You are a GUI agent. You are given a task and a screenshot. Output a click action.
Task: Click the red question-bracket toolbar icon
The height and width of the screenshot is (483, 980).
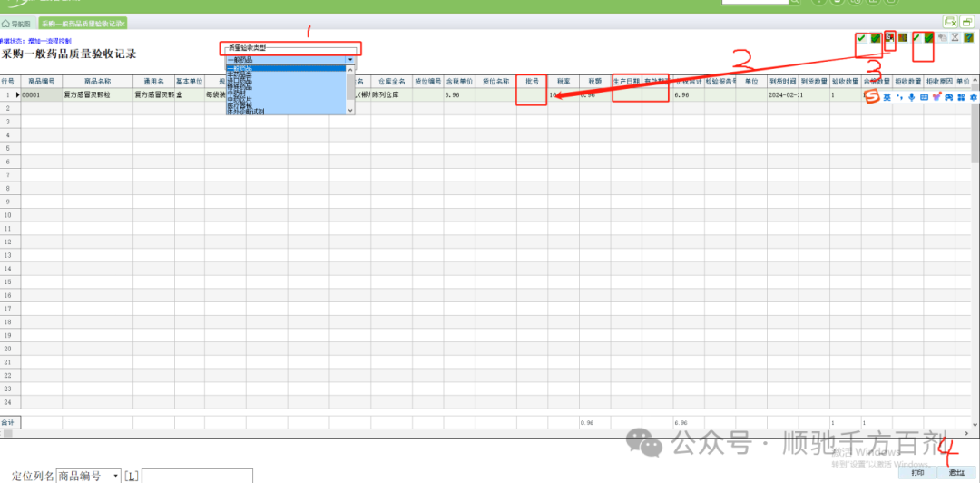pyautogui.click(x=903, y=38)
